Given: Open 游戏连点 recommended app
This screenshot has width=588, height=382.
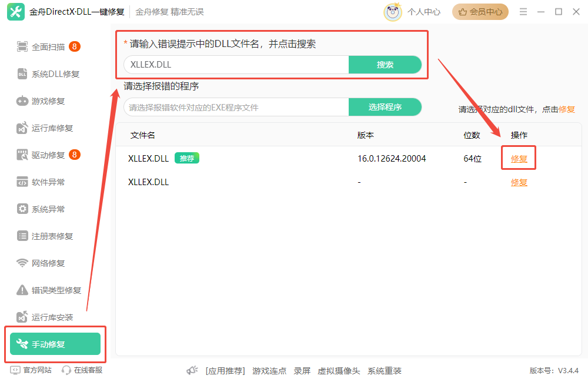Looking at the screenshot, I should [x=269, y=371].
